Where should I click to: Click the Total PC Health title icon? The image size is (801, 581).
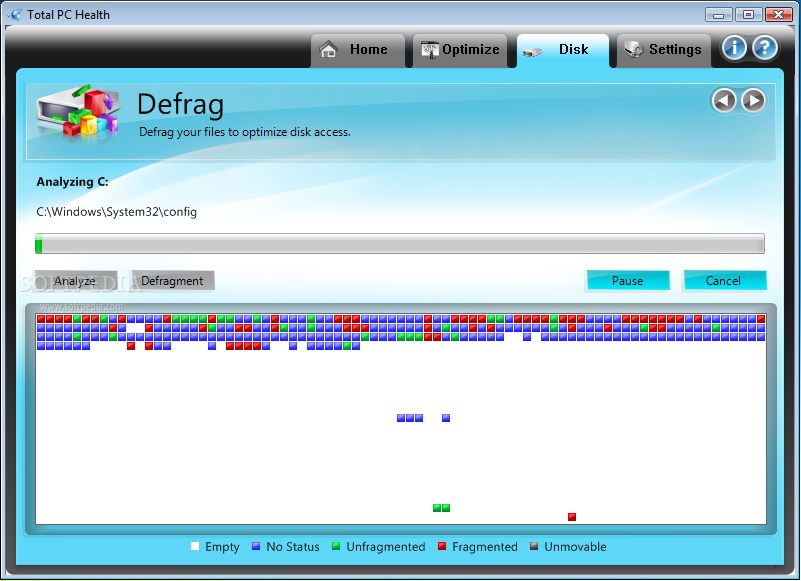point(15,14)
